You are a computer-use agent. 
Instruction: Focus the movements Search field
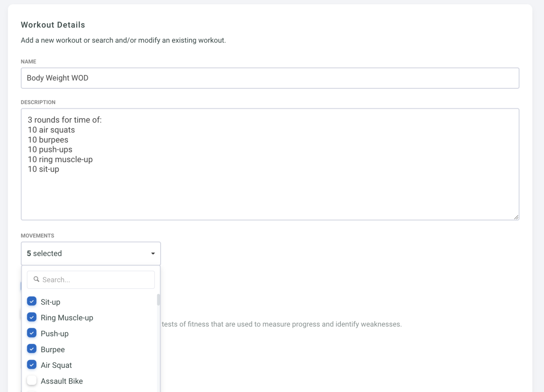(x=96, y=280)
